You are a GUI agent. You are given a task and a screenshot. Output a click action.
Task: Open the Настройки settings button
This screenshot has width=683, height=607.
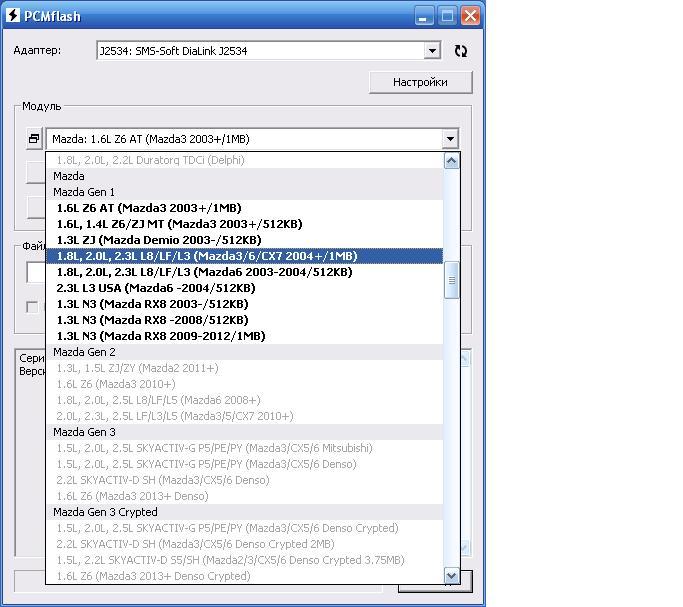(x=420, y=82)
